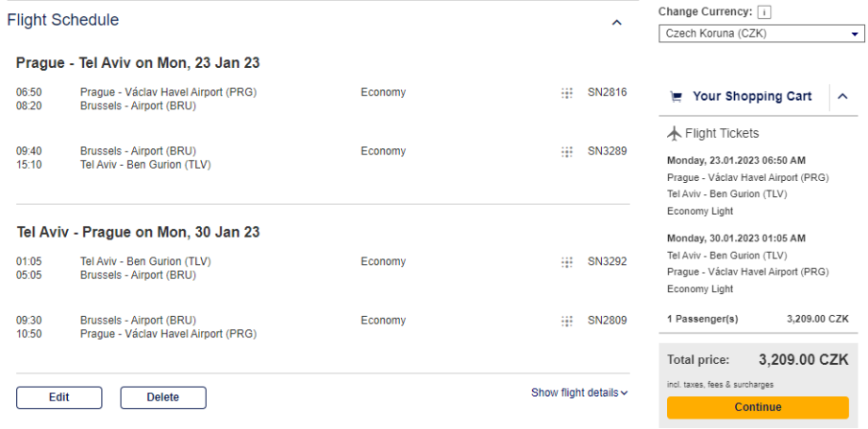Screen dimensions: 868x429
Task: Click the dots icon beside flight SN2809
Action: pyautogui.click(x=567, y=321)
